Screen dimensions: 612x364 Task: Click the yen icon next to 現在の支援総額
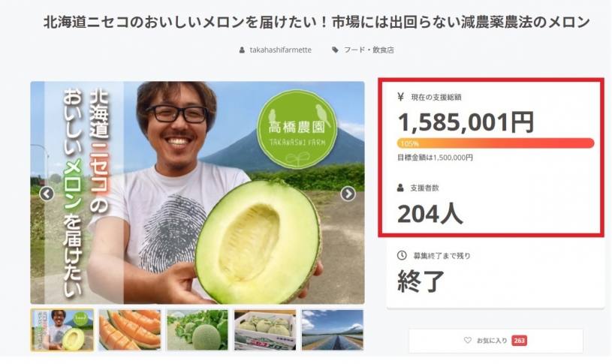[400, 97]
